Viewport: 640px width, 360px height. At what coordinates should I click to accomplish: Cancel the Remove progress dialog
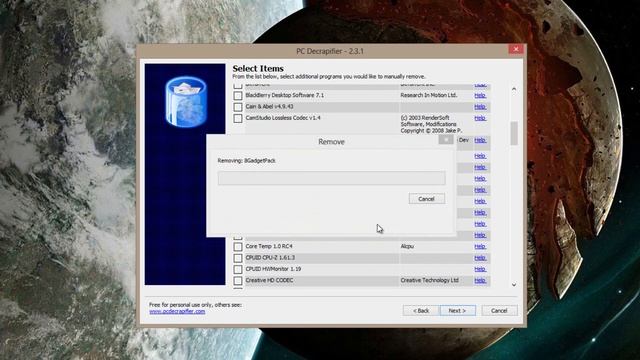pyautogui.click(x=427, y=199)
